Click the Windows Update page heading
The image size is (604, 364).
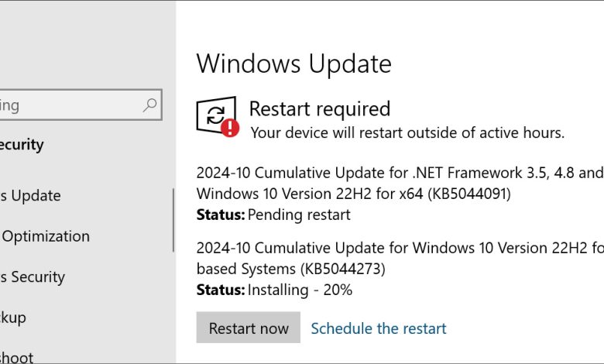[x=294, y=64]
